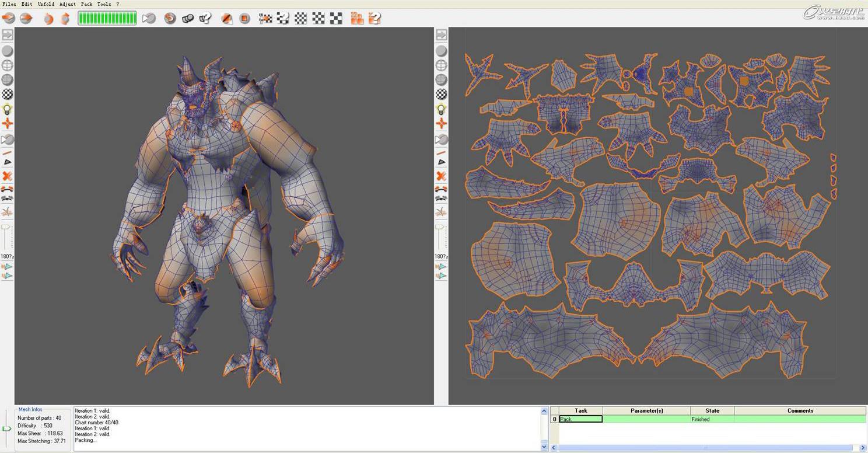Click the Parameter(s) column header
This screenshot has height=453, width=868.
coord(646,410)
